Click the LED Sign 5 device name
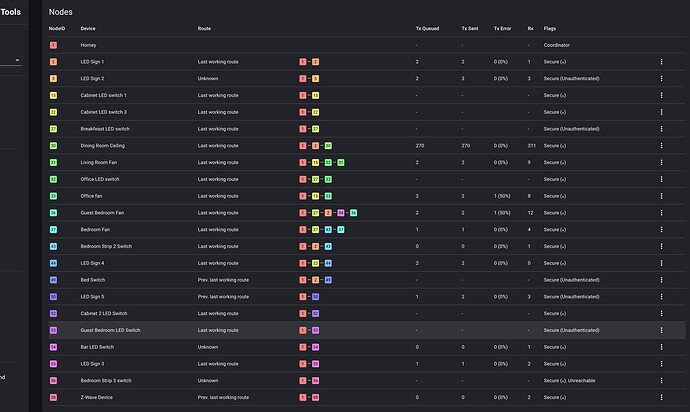 click(92, 297)
